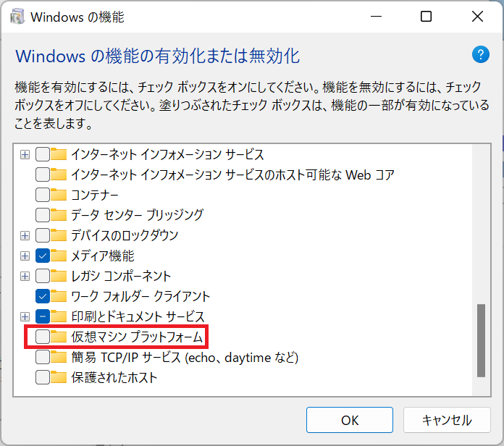Image resolution: width=504 pixels, height=446 pixels.
Task: Click folder icon beside ホスト可能な Web コア
Action: (59, 174)
